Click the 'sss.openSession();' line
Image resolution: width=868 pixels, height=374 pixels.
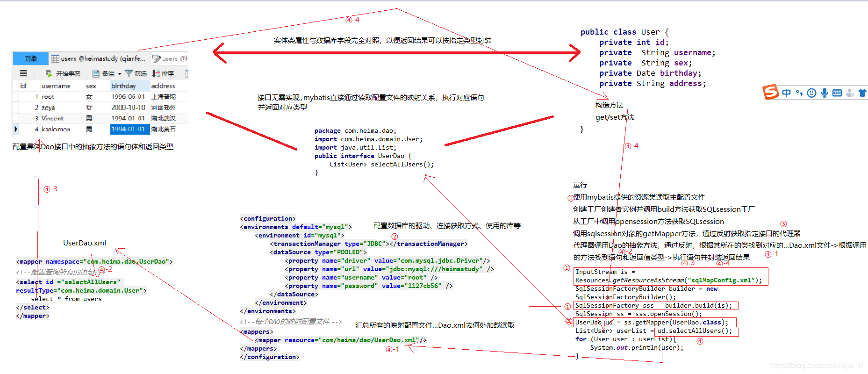(x=638, y=314)
